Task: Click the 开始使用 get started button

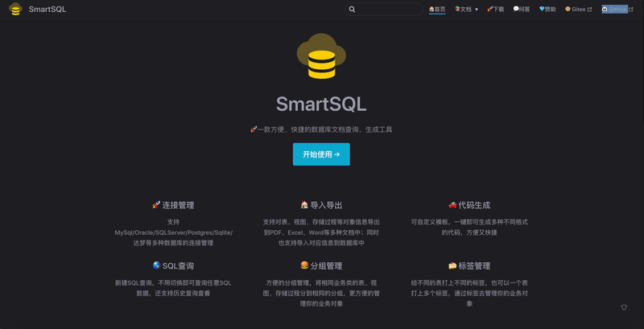Action: pyautogui.click(x=321, y=154)
